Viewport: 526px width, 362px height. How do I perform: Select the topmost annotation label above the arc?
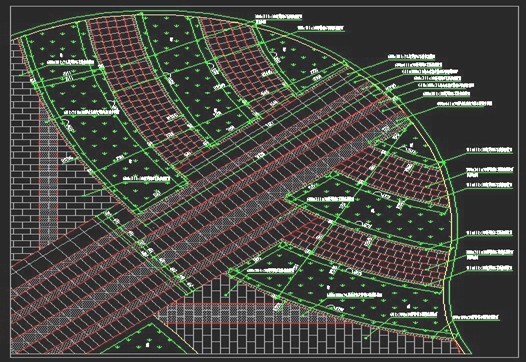coord(278,18)
